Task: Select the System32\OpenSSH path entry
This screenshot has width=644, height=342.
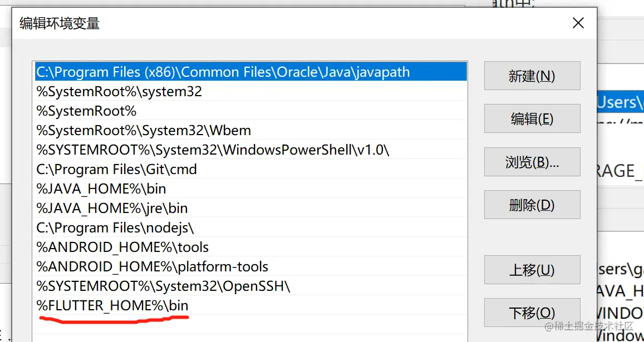Action: 163,286
